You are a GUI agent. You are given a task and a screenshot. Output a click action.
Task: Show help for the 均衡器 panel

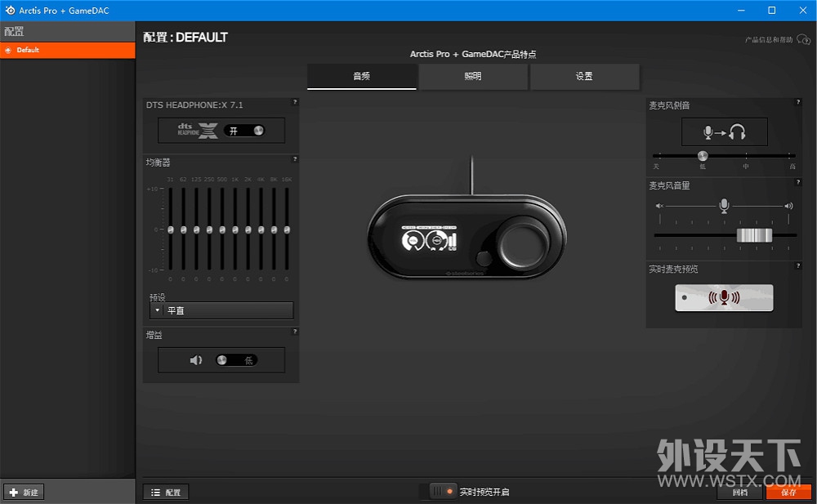[x=295, y=159]
